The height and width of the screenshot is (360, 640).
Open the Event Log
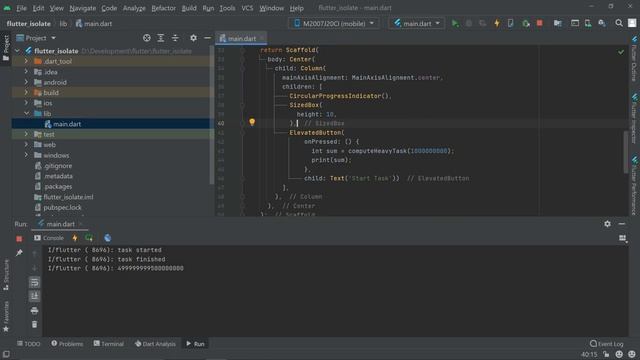(x=607, y=344)
